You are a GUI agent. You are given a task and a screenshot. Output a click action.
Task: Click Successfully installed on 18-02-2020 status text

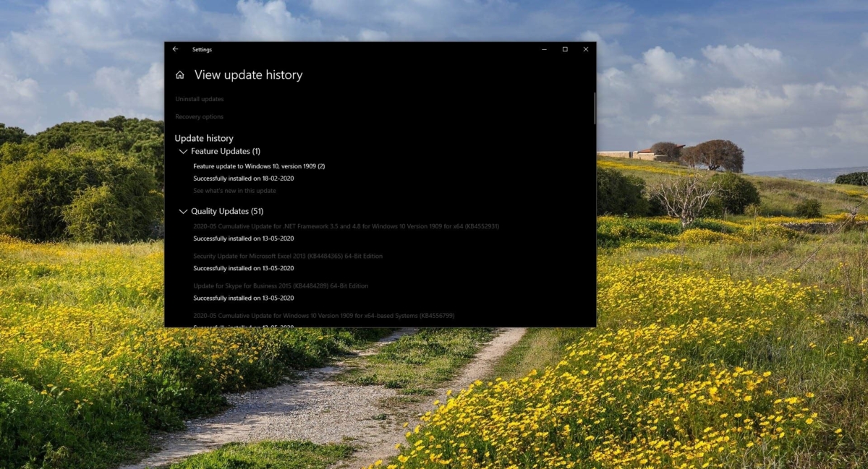243,178
